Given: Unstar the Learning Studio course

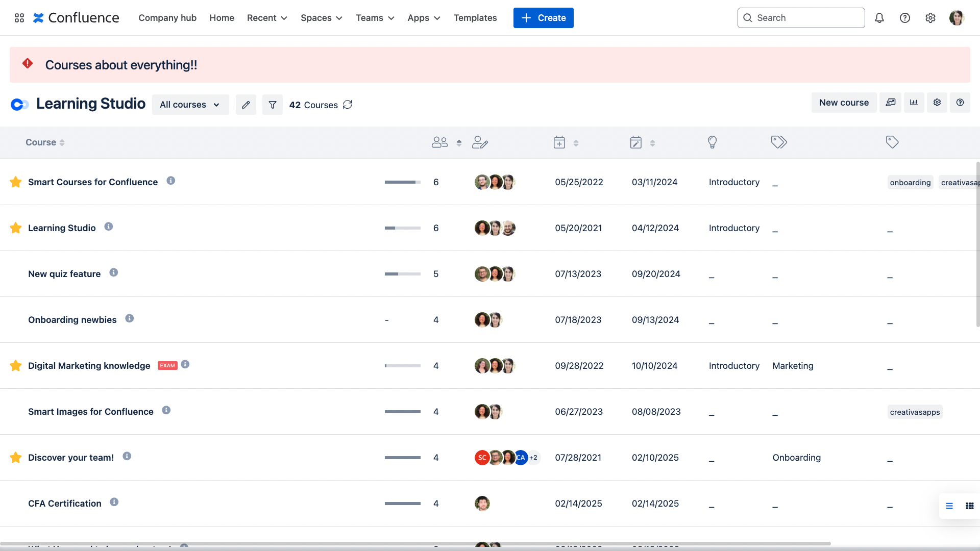Looking at the screenshot, I should coord(16,228).
